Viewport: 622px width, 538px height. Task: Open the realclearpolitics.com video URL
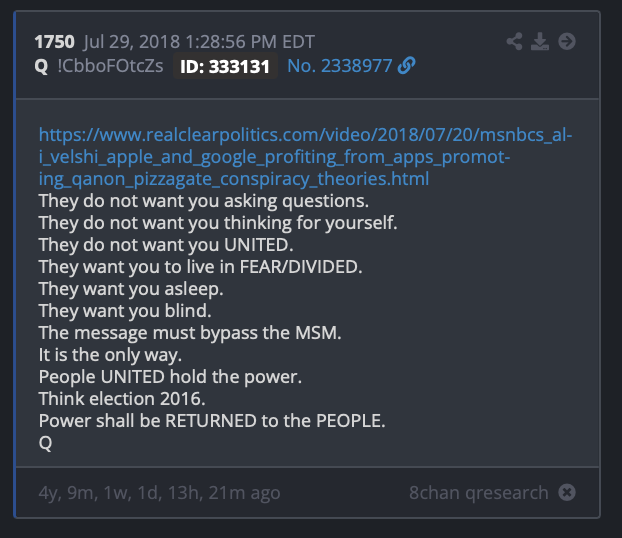pos(305,157)
